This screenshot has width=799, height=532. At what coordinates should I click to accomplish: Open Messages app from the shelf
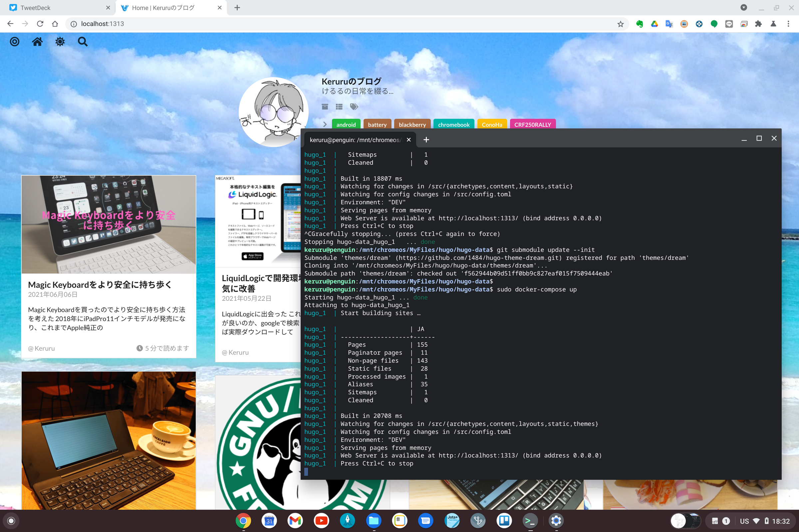point(426,520)
